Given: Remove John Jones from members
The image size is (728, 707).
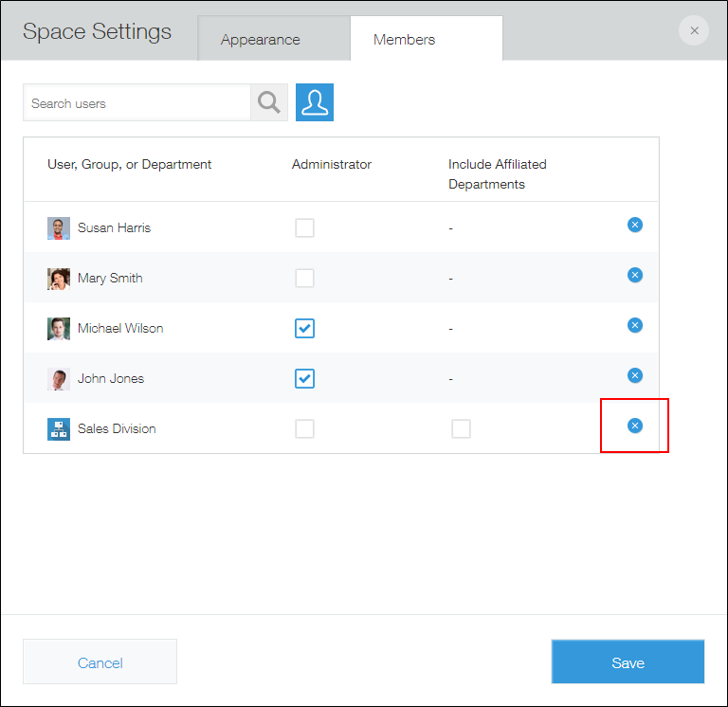Looking at the screenshot, I should tap(635, 375).
